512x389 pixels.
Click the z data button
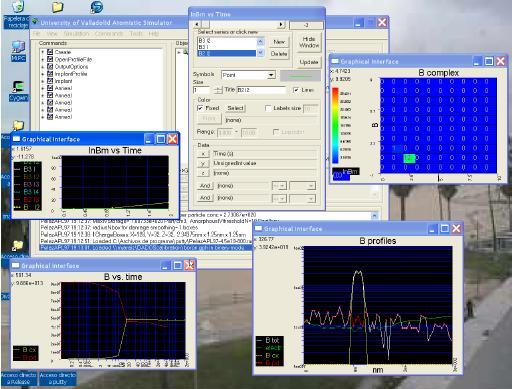tap(203, 173)
